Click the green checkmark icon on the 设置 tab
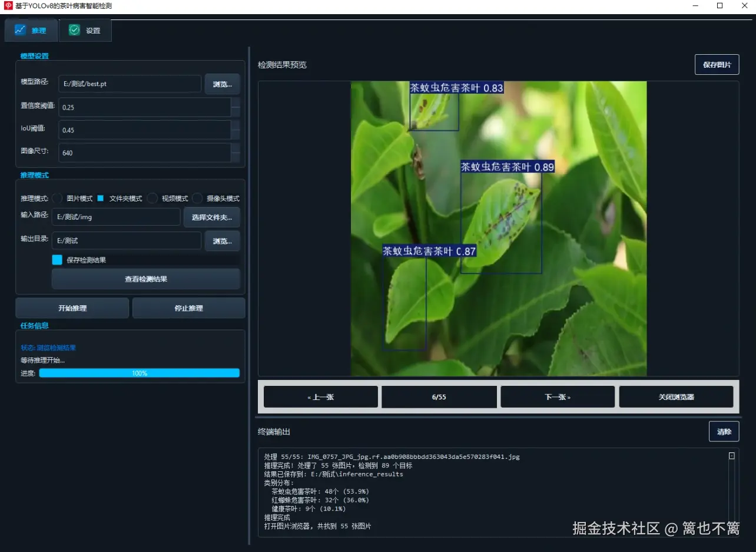The height and width of the screenshot is (552, 756). [x=74, y=29]
